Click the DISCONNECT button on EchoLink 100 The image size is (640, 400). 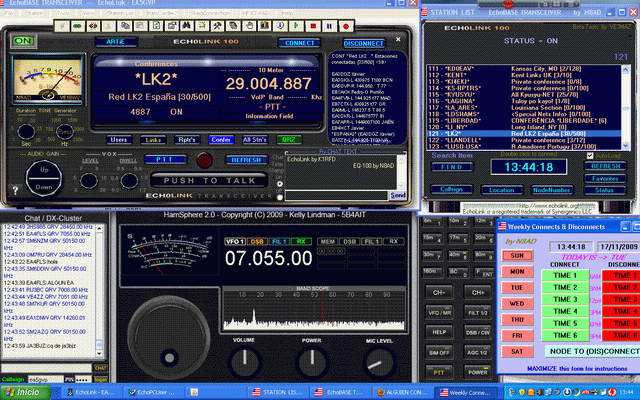point(364,43)
